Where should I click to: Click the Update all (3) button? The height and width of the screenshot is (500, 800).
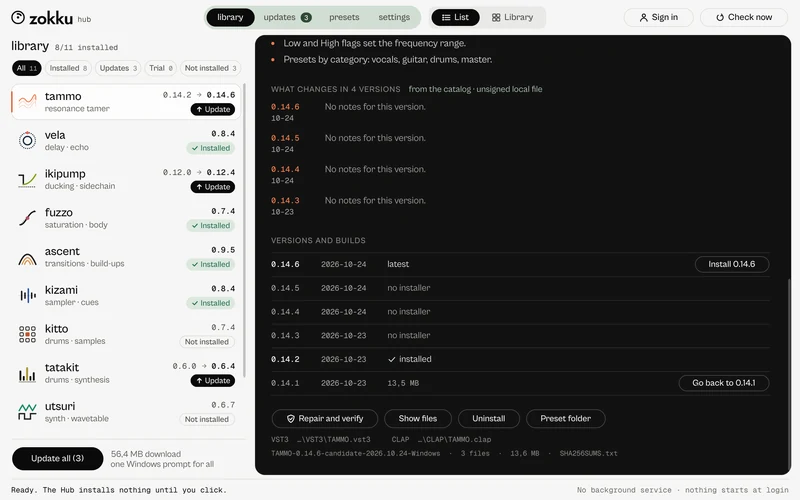pyautogui.click(x=58, y=458)
